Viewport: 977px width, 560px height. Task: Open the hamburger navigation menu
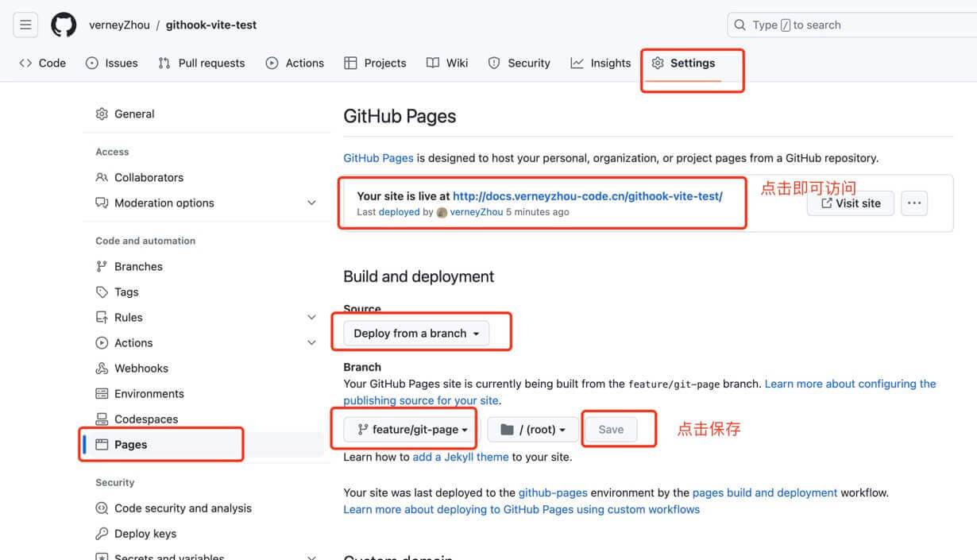point(25,25)
